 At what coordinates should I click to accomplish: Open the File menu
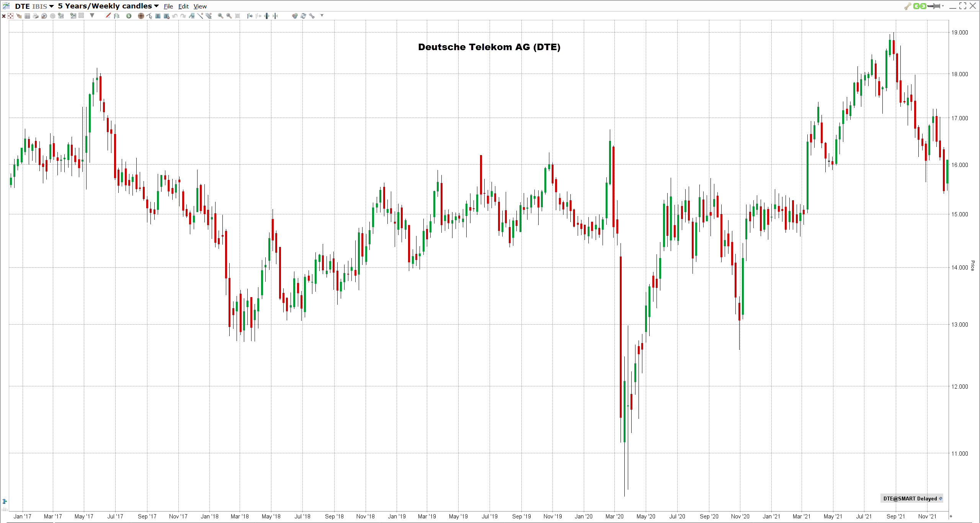tap(168, 7)
